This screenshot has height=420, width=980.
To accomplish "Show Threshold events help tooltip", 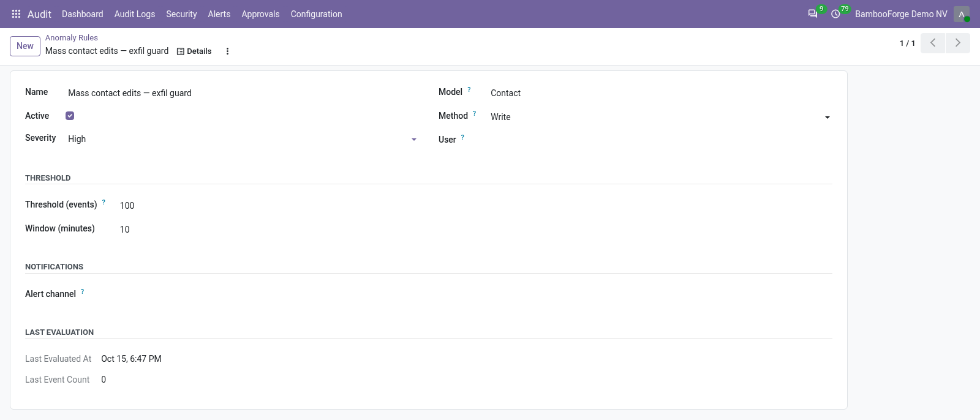I will (104, 202).
